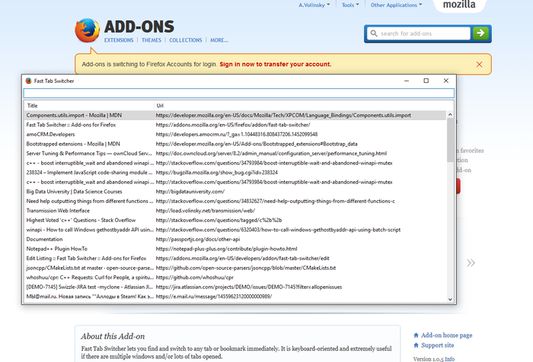This screenshot has width=533, height=362.
Task: Click the Fast Tab Switcher window icon
Action: tap(29, 81)
